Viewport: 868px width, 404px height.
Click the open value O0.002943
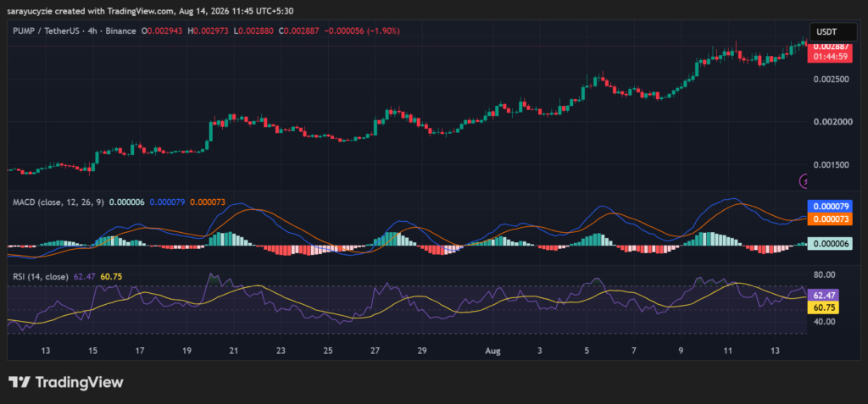(x=163, y=31)
